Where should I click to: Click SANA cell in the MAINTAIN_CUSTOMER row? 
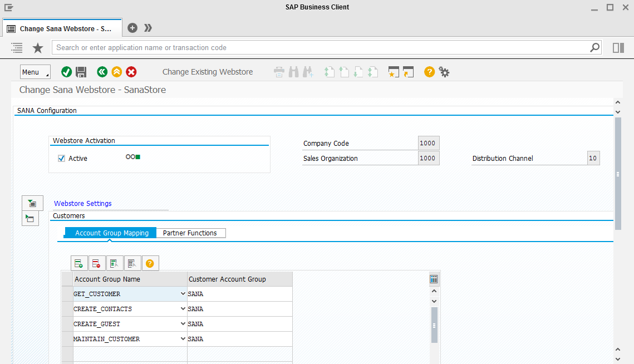[240, 339]
